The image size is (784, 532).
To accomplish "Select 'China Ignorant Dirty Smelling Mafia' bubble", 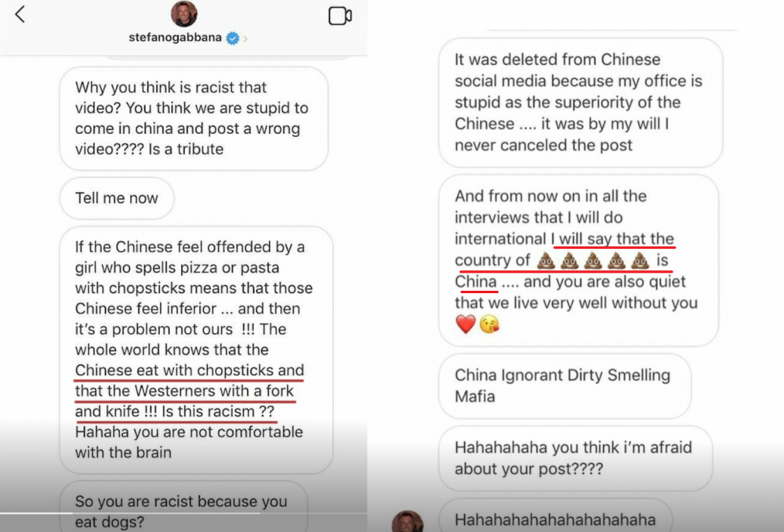I will pyautogui.click(x=565, y=386).
